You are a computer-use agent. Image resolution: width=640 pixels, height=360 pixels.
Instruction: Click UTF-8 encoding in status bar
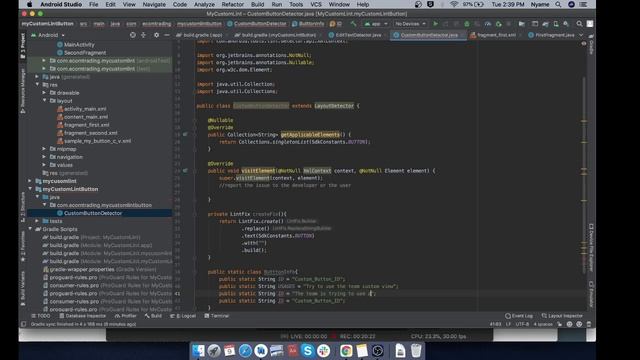tap(522, 324)
